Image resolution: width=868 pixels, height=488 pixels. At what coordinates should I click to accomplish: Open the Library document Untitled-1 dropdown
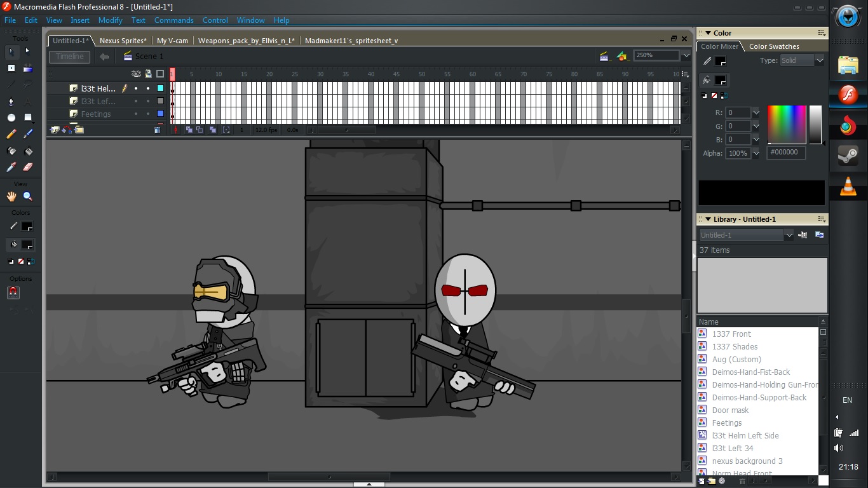coord(789,235)
